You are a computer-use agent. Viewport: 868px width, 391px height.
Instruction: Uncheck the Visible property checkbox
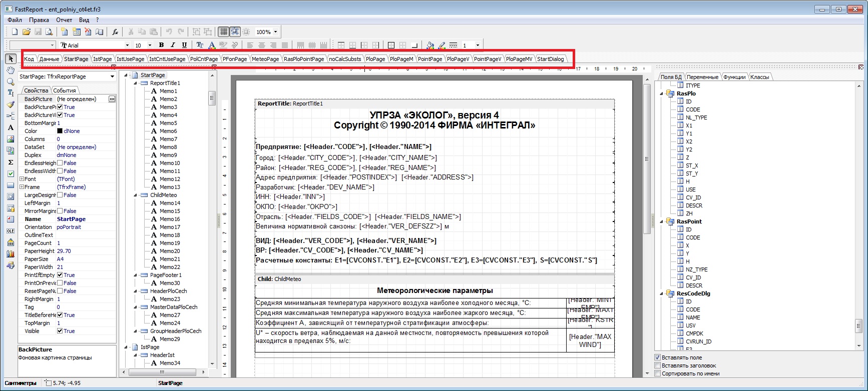coord(60,331)
